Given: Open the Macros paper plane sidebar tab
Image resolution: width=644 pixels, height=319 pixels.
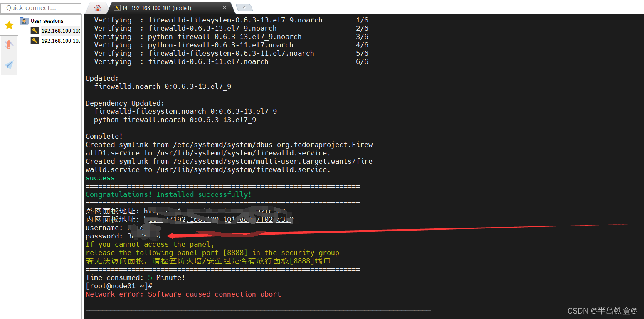Looking at the screenshot, I should tap(9, 65).
